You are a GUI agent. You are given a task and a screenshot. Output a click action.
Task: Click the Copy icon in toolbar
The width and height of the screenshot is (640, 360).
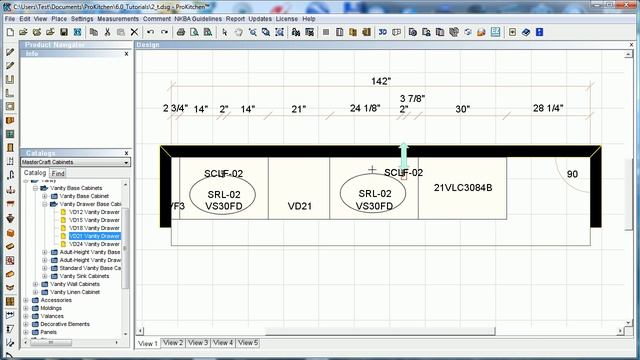[94, 32]
